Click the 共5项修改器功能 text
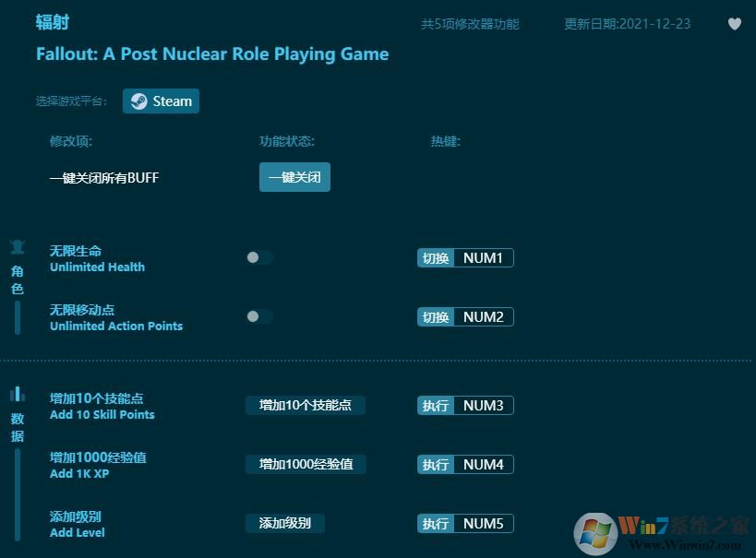The width and height of the screenshot is (756, 558). coord(470,24)
